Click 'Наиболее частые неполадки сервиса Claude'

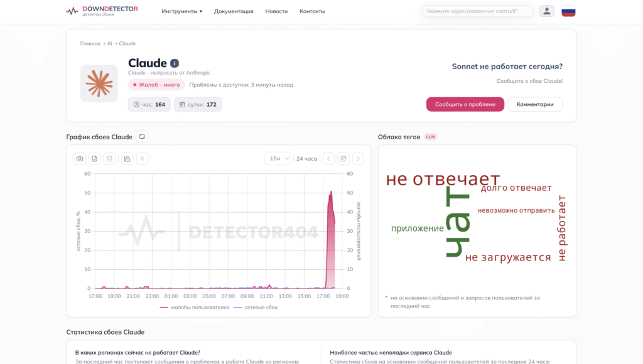click(391, 353)
